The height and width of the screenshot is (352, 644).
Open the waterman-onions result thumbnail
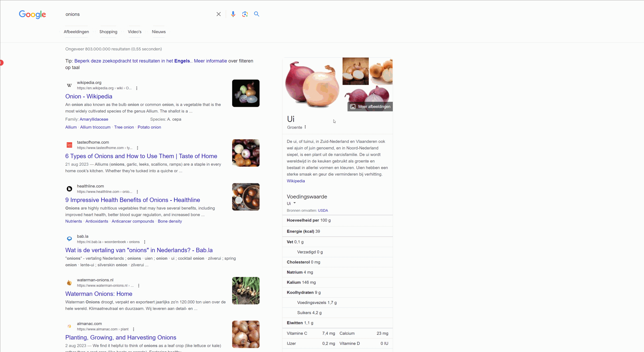[246, 291]
